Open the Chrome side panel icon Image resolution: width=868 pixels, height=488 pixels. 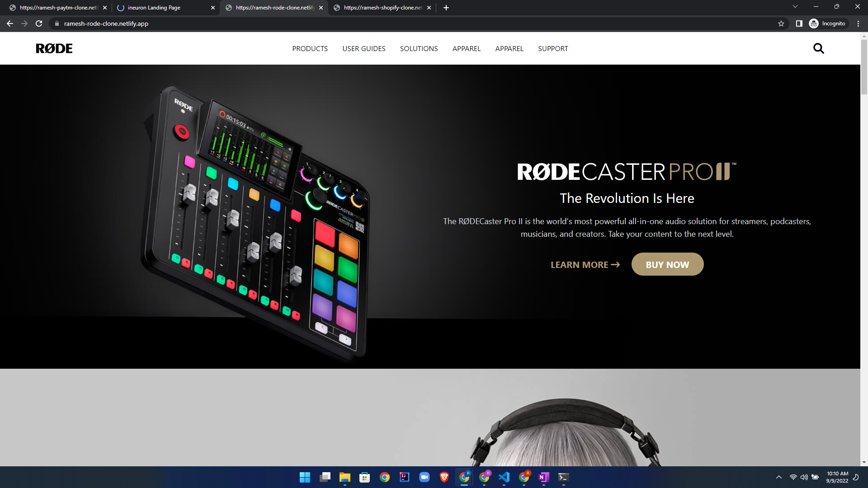(x=799, y=23)
